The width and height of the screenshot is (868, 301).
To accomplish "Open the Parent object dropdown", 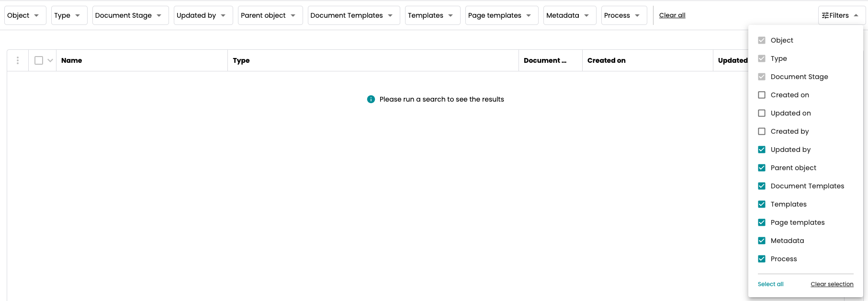I will pyautogui.click(x=270, y=15).
